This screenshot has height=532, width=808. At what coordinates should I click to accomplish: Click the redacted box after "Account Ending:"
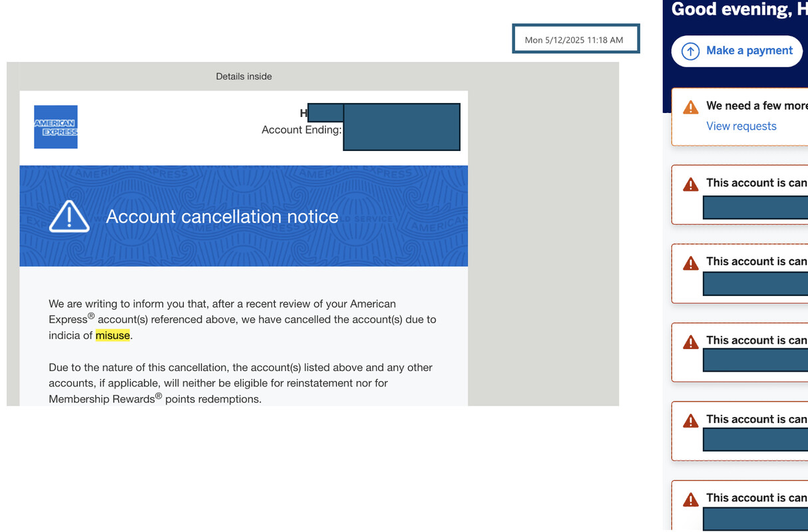pyautogui.click(x=401, y=127)
